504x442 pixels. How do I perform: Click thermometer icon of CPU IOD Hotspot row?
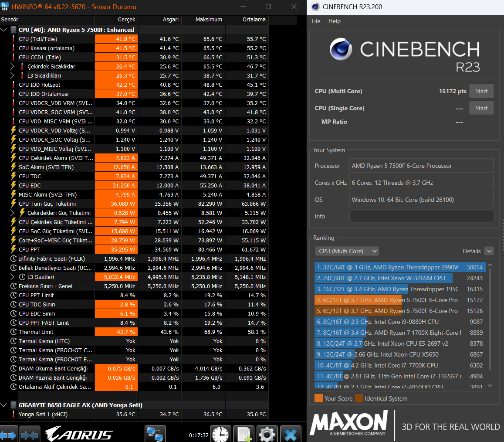tap(13, 85)
